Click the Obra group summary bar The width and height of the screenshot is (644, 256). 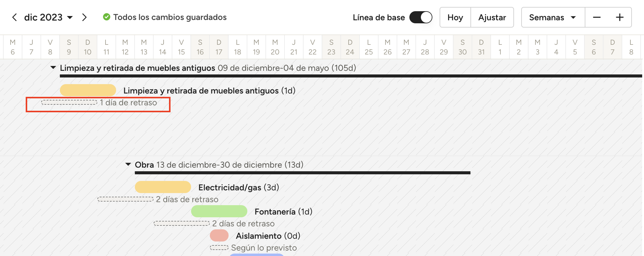(302, 173)
